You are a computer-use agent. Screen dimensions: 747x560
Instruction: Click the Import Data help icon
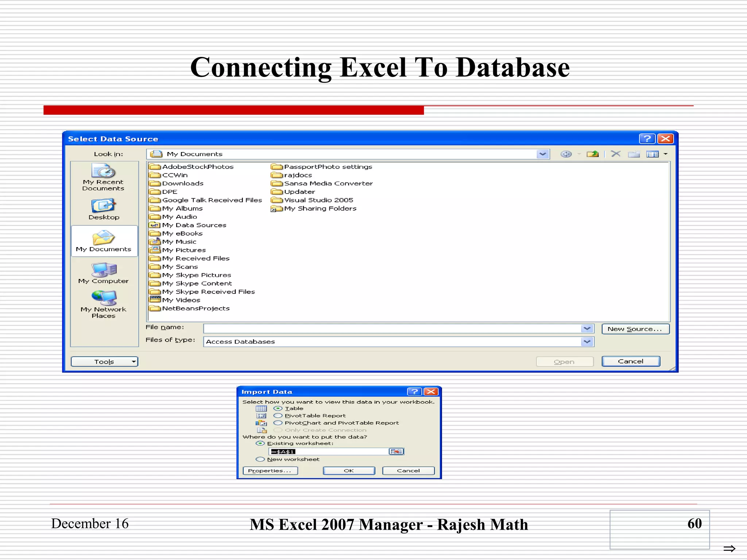tap(414, 392)
